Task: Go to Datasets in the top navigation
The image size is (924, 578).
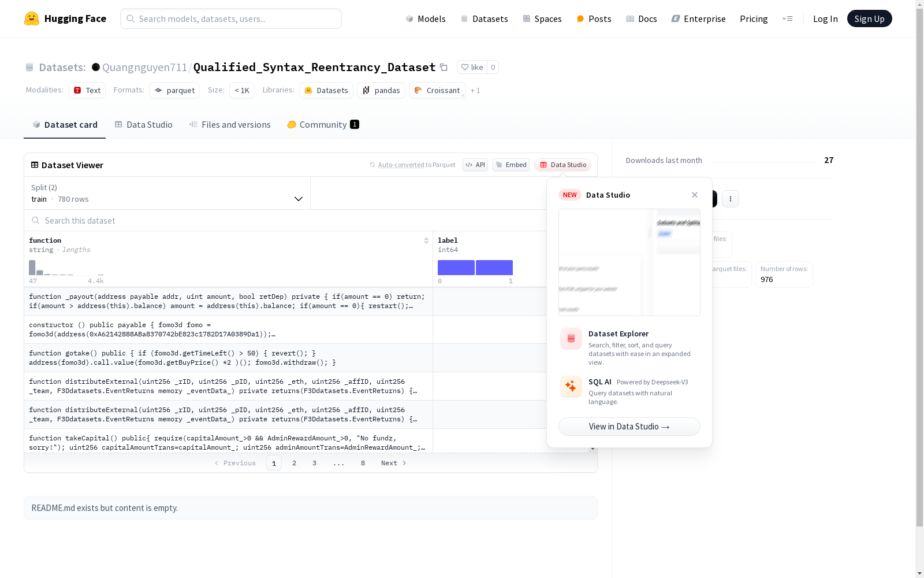Action: (x=484, y=18)
